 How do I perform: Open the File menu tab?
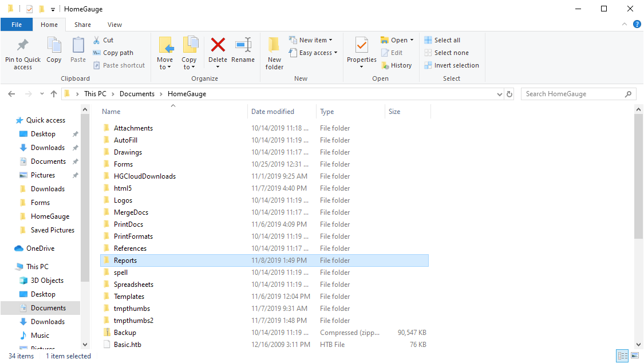(x=17, y=25)
